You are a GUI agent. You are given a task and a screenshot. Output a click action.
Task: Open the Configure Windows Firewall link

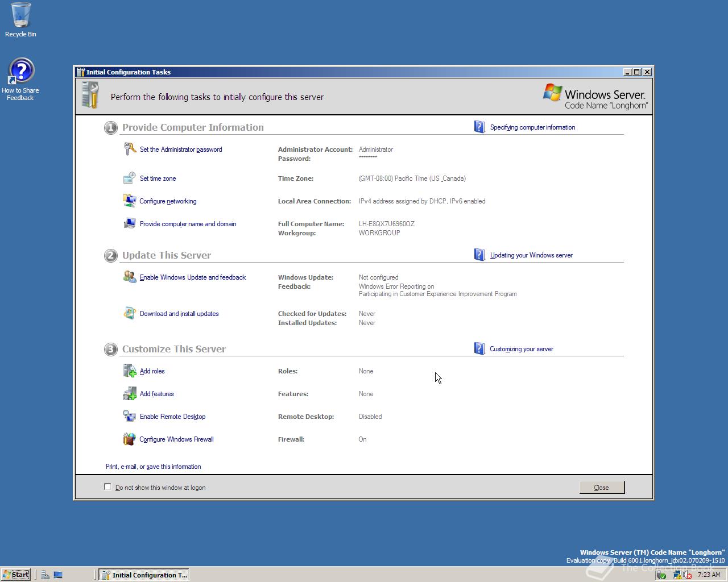coord(176,439)
